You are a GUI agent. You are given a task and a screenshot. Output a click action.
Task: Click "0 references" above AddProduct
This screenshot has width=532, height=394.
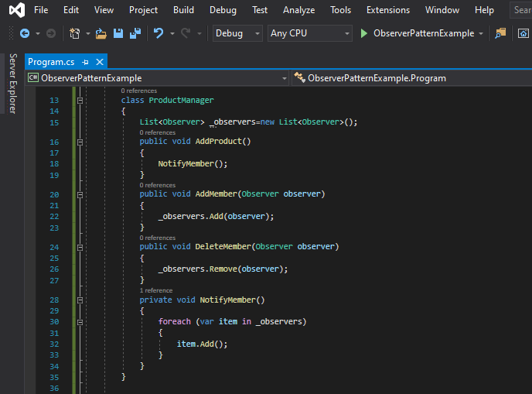[158, 132]
